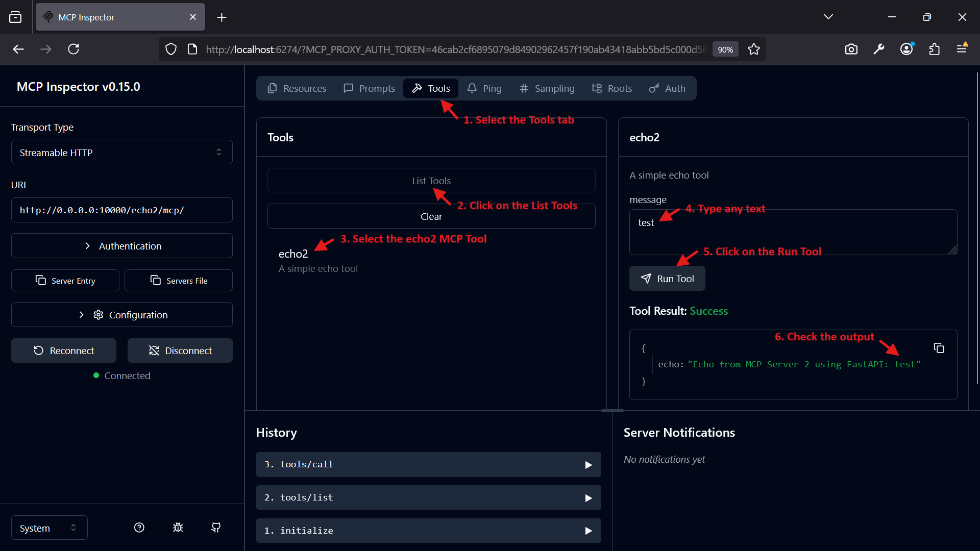Image resolution: width=980 pixels, height=551 pixels.
Task: Switch to the Prompts tab
Action: 370,88
